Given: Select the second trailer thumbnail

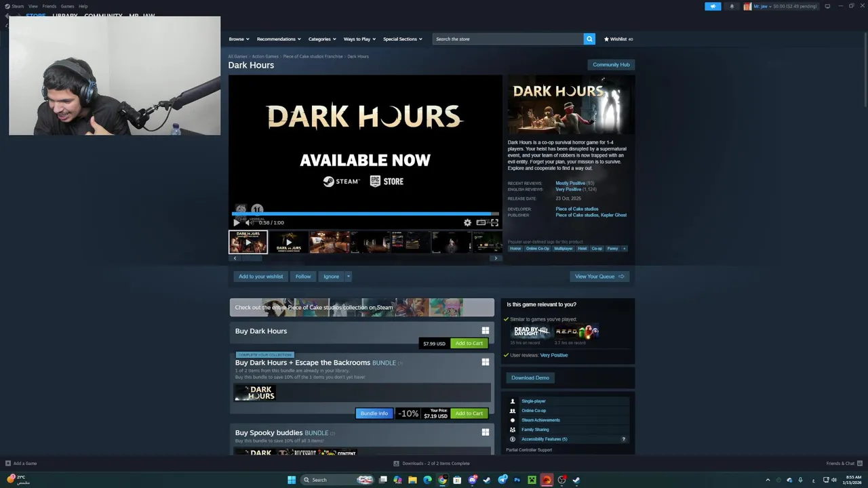Looking at the screenshot, I should (x=288, y=242).
